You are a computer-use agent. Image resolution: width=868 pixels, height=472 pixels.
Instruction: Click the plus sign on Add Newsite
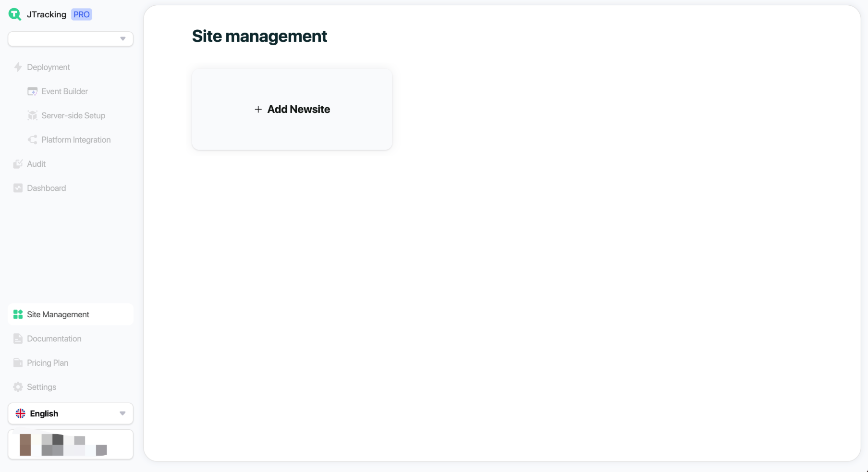click(258, 110)
